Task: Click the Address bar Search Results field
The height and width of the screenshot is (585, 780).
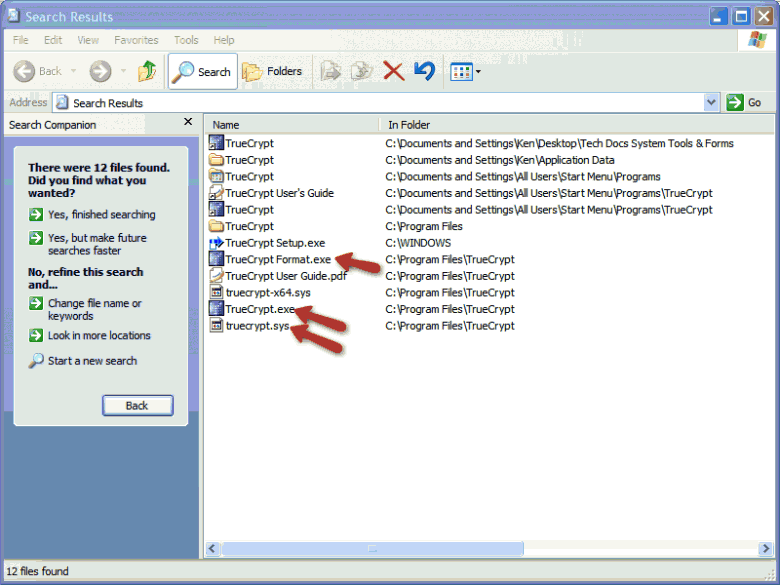Action: click(378, 103)
